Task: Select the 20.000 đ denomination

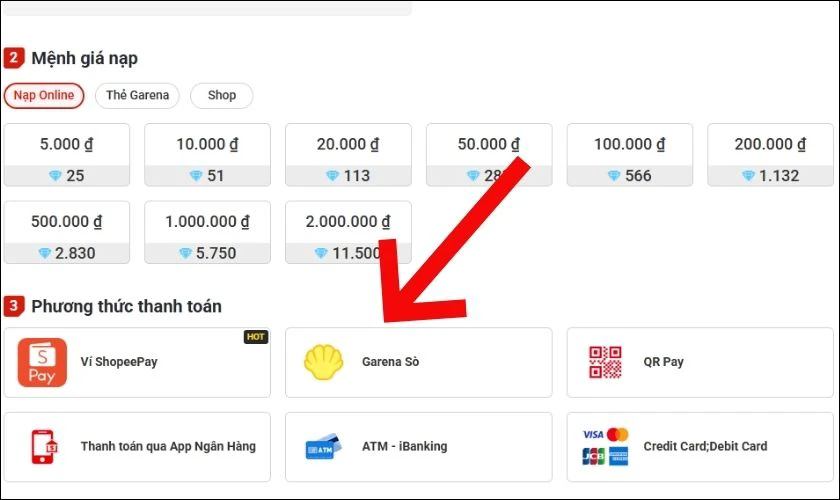Action: point(348,145)
